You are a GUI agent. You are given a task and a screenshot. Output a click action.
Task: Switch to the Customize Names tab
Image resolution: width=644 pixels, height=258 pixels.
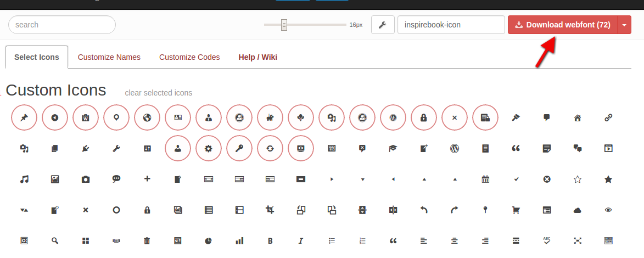109,57
